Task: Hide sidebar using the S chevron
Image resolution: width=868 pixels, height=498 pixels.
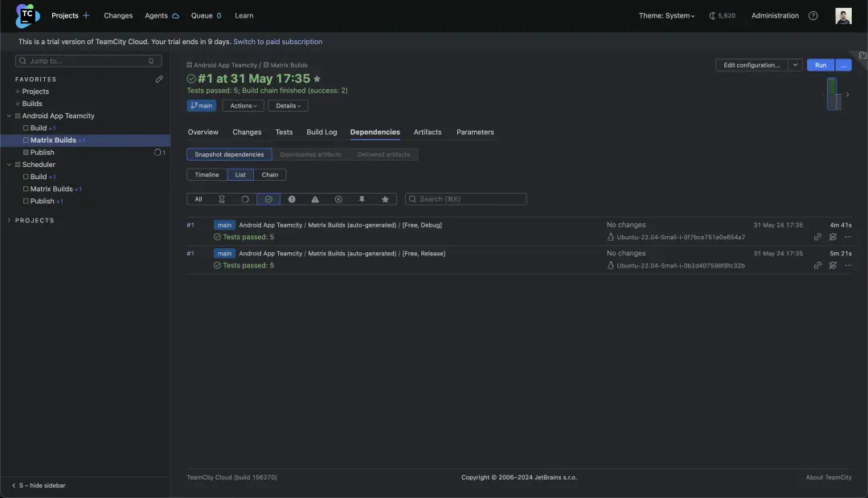Action: pos(14,486)
